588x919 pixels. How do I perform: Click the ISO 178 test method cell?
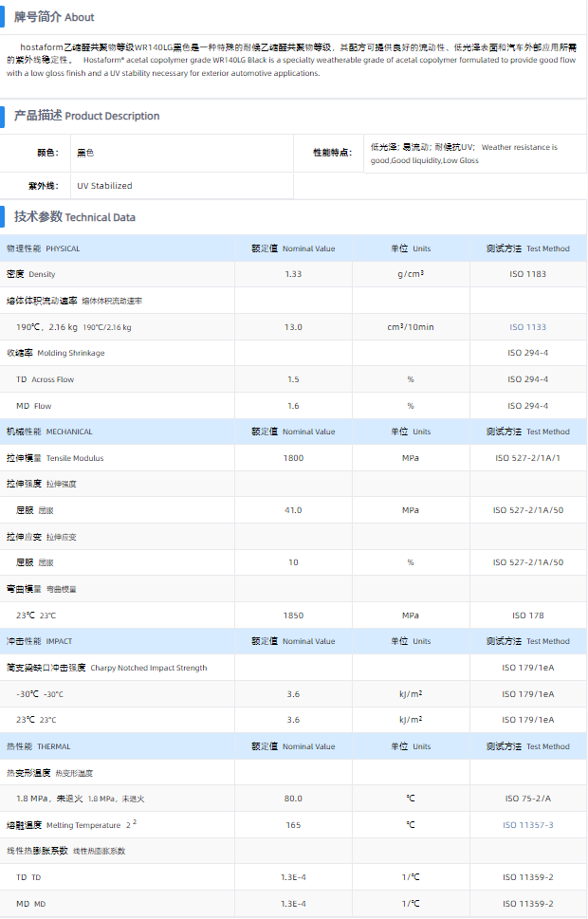[528, 616]
